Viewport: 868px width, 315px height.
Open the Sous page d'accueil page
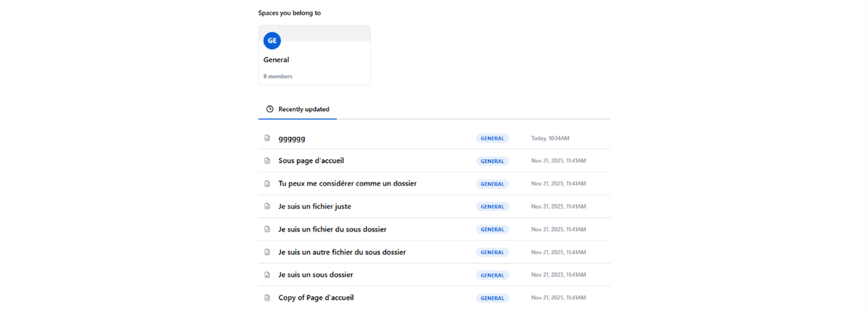311,161
